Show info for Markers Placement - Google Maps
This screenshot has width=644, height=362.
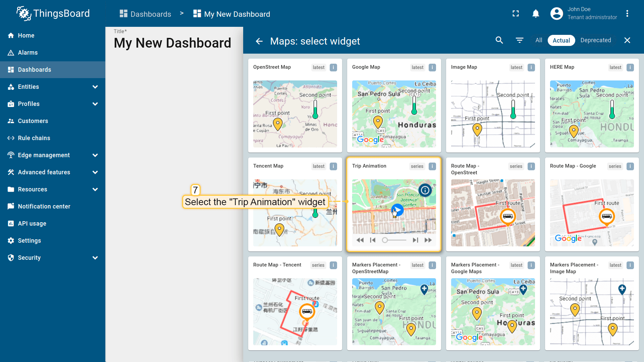(x=531, y=265)
